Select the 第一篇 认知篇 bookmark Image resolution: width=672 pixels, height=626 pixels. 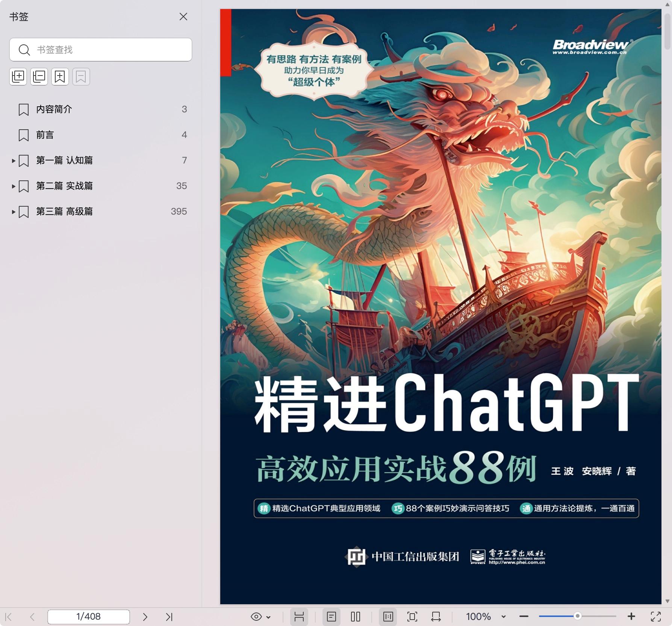[65, 160]
